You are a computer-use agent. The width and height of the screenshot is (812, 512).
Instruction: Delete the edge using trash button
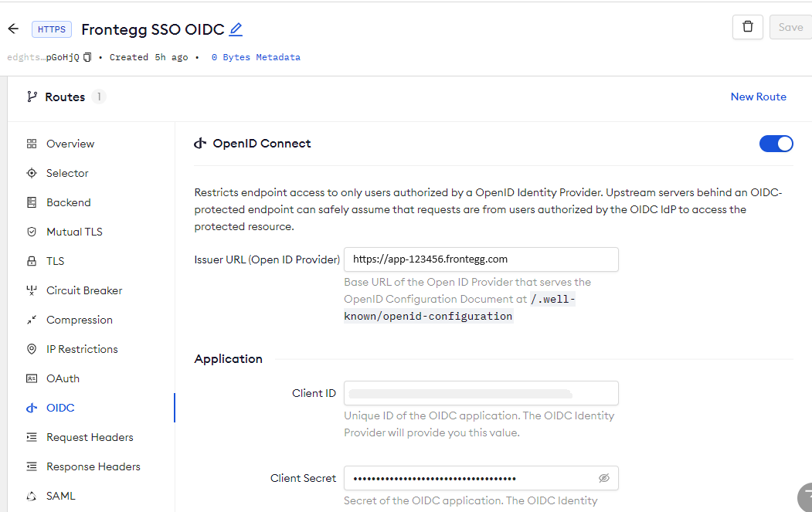(747, 26)
